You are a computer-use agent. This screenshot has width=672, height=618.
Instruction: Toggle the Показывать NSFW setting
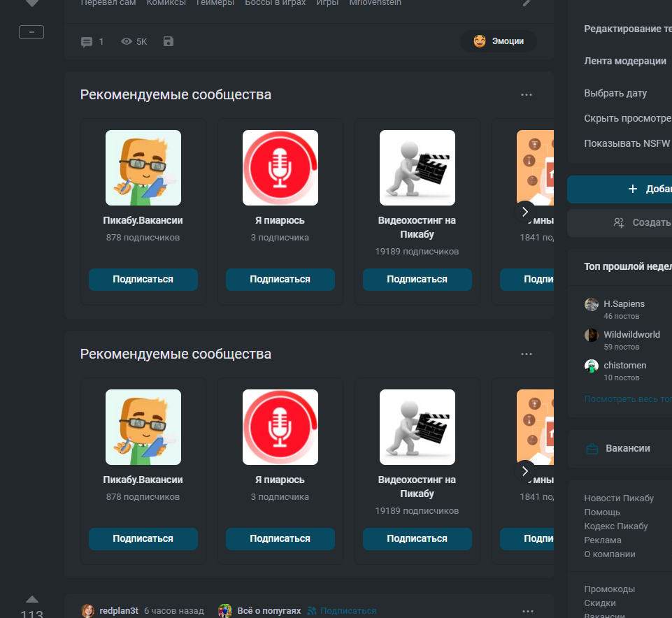click(627, 143)
